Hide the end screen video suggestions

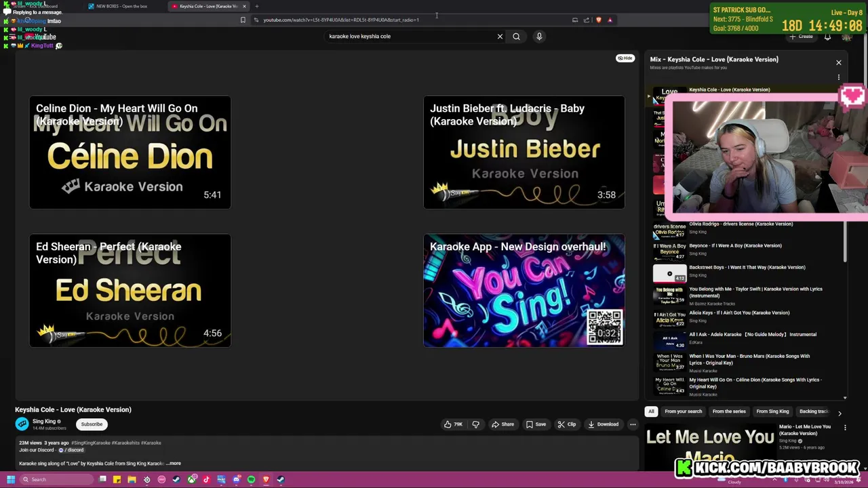click(625, 58)
